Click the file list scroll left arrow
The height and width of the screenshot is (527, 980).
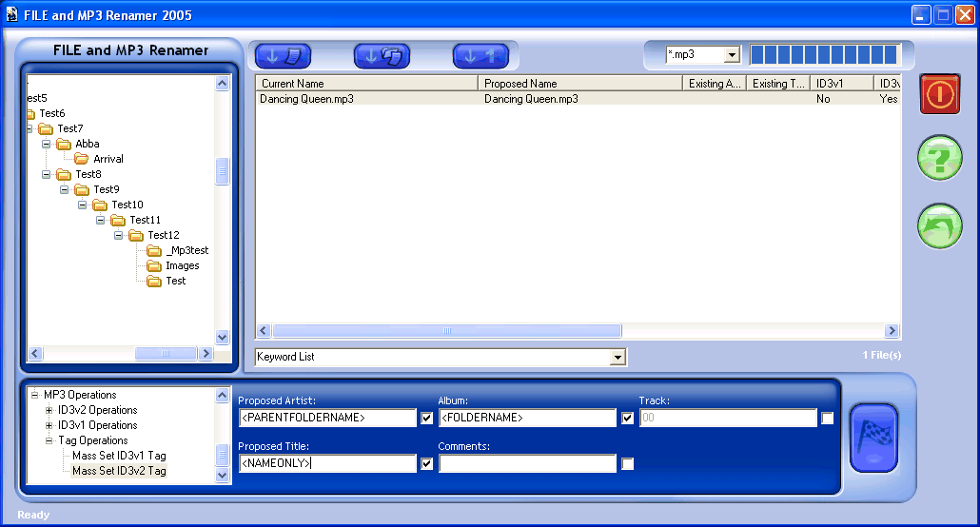coord(264,331)
